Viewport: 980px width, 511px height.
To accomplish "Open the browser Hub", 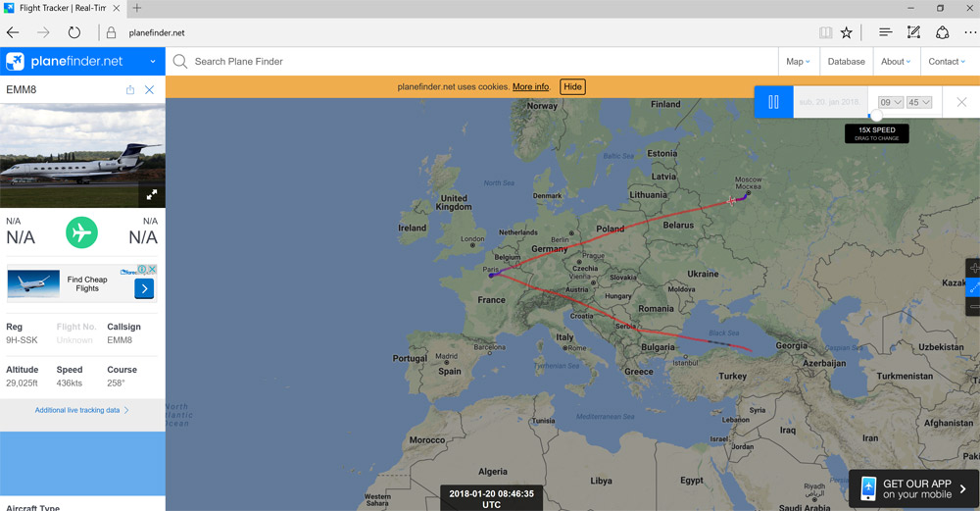I will click(x=885, y=32).
